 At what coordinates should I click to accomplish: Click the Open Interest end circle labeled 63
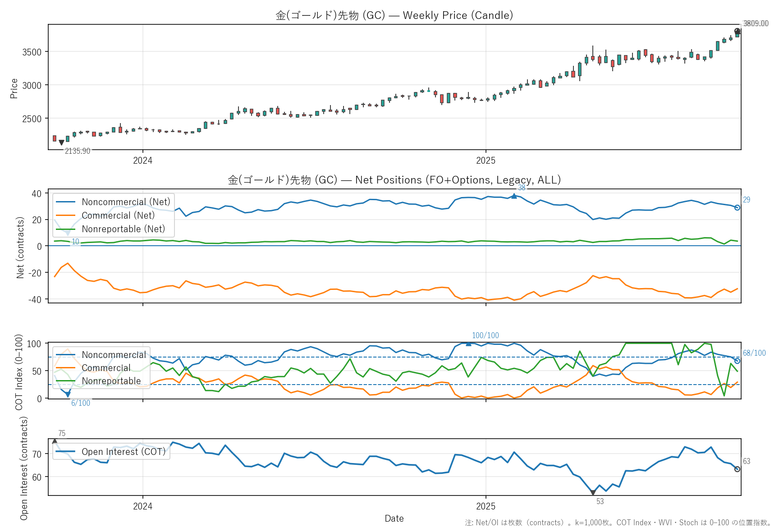point(737,469)
